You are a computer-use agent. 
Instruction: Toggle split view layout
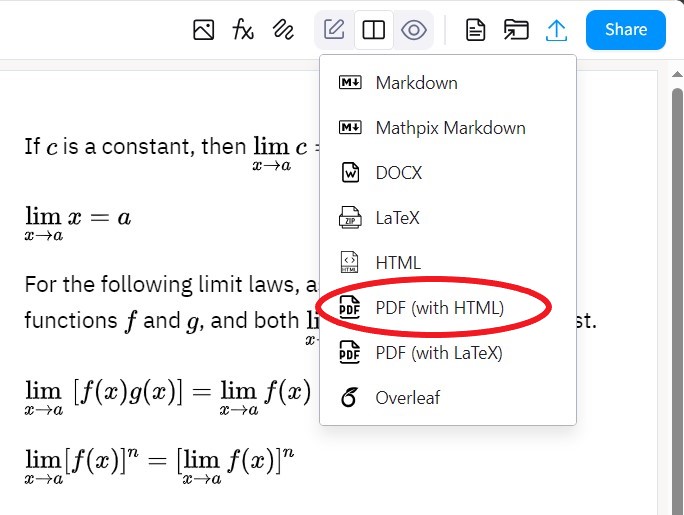(x=374, y=30)
